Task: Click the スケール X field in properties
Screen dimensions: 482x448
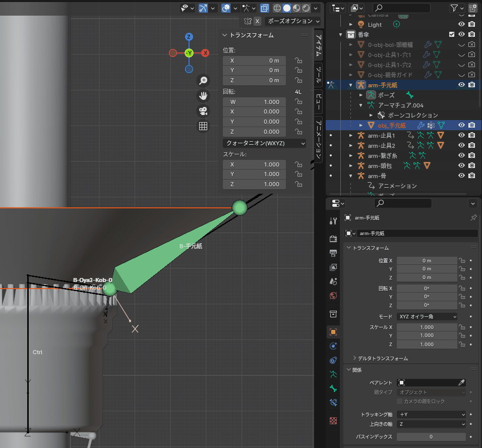Action: coord(427,327)
